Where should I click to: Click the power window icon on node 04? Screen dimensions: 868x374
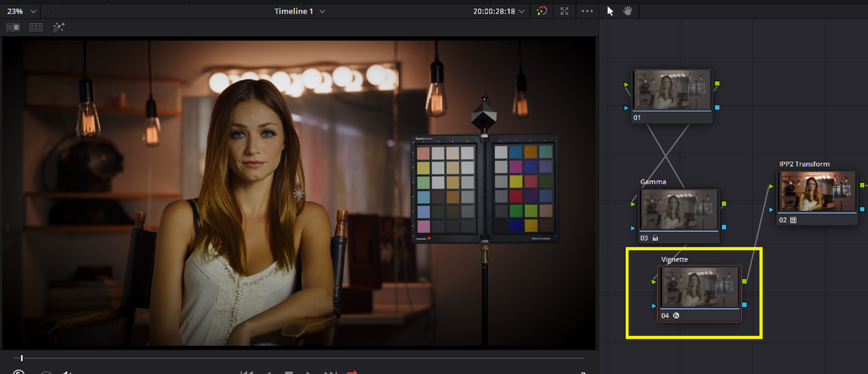point(676,316)
